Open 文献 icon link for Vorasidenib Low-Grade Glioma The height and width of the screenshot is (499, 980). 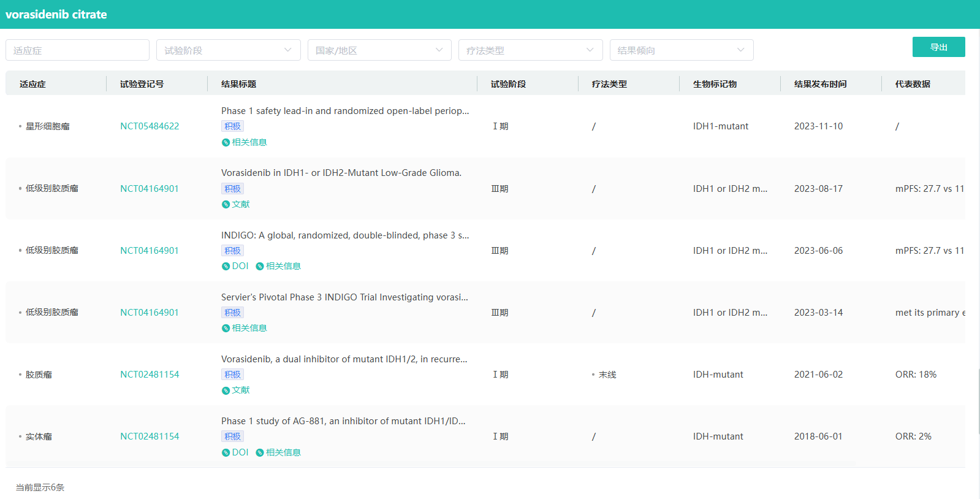[226, 204]
